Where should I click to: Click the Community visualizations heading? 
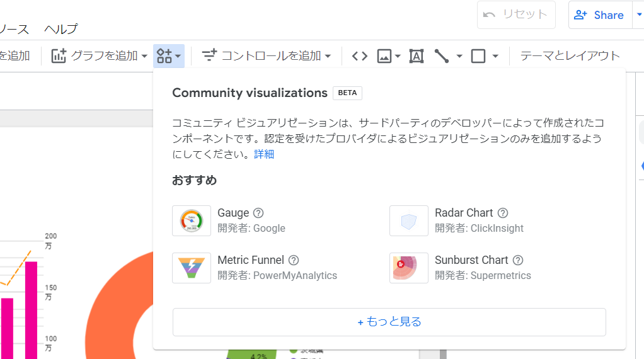[x=250, y=93]
